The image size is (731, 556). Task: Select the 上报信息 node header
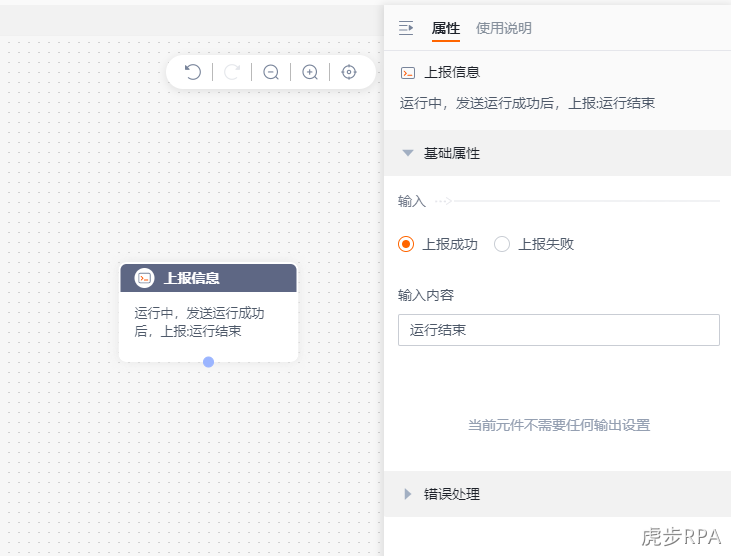pos(208,278)
